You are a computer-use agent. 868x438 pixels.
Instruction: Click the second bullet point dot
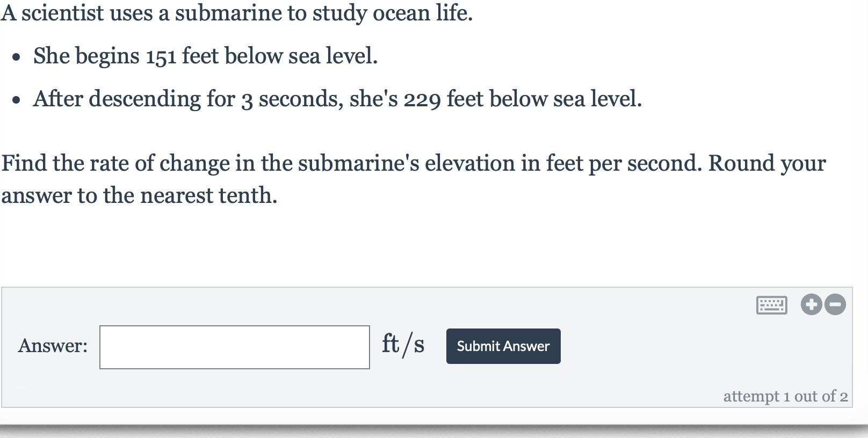[x=17, y=100]
